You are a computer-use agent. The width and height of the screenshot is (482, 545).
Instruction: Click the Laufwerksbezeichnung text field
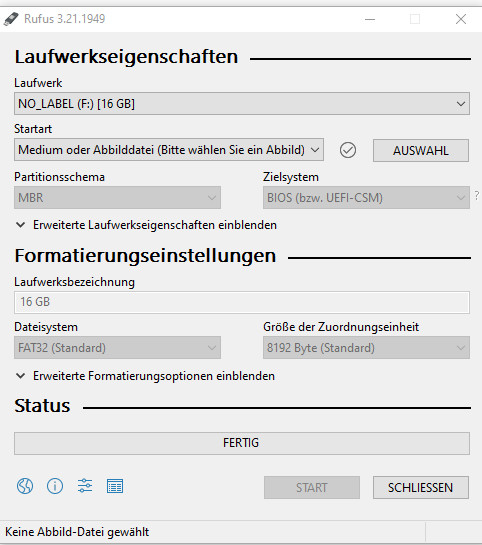[x=242, y=302]
